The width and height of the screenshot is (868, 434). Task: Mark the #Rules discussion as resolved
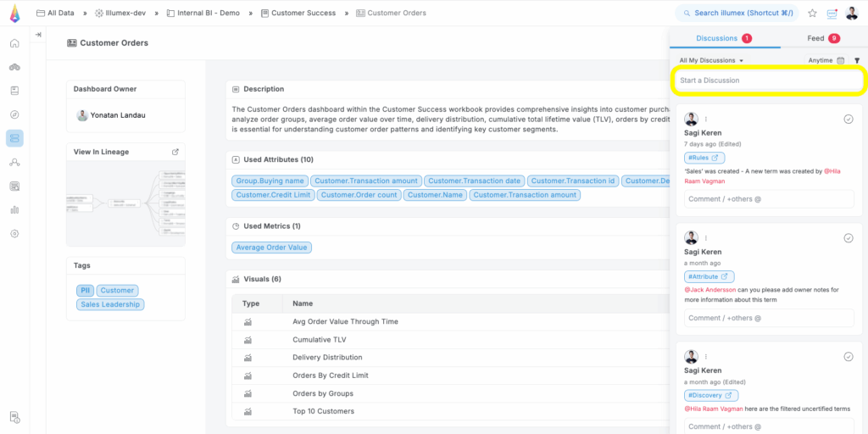848,120
